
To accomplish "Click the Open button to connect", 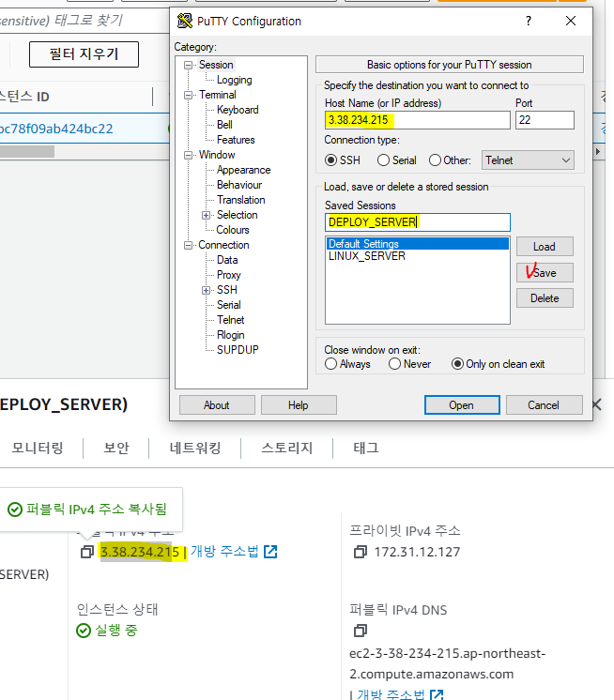I will click(462, 405).
